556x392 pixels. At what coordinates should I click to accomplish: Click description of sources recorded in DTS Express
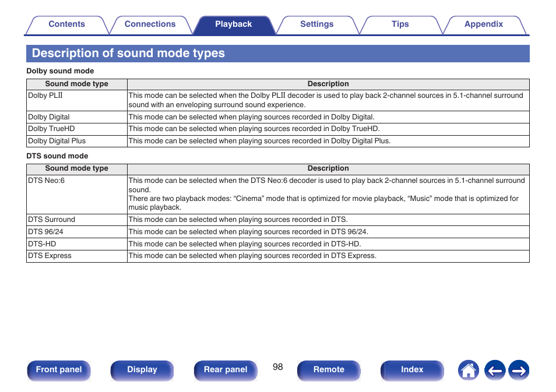point(252,256)
